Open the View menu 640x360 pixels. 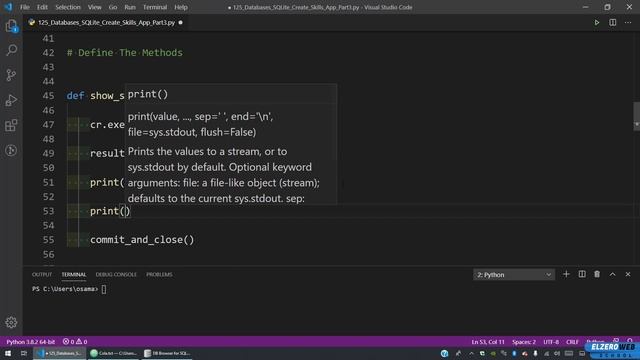[94, 7]
